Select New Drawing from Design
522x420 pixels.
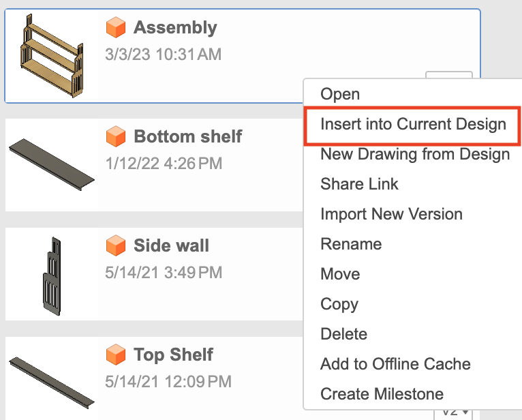pyautogui.click(x=415, y=154)
